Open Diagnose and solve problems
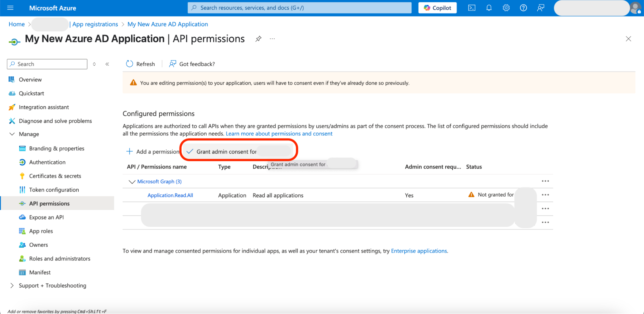 55,121
